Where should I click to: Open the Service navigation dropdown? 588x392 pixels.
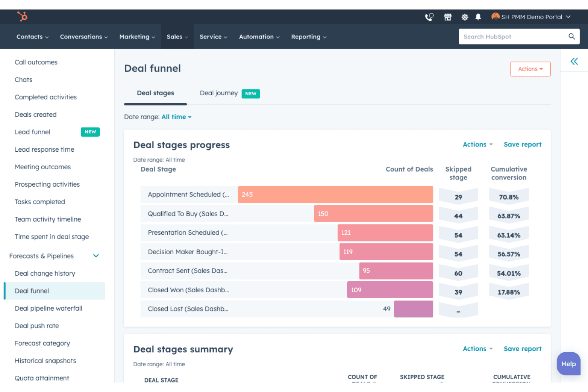tap(214, 37)
